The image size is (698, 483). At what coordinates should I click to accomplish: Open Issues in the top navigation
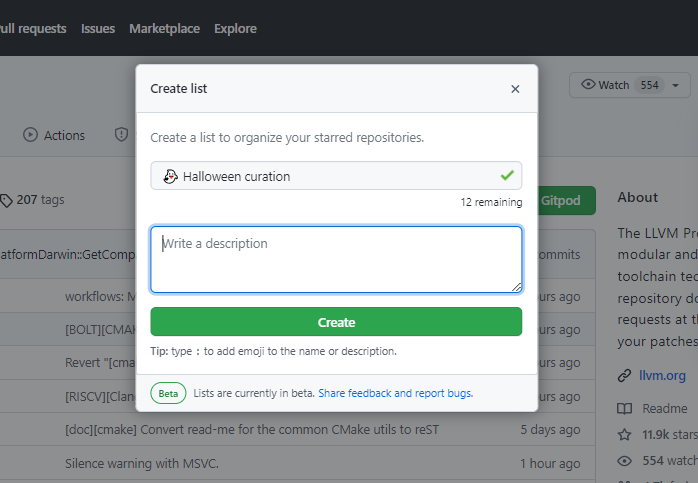click(x=98, y=28)
